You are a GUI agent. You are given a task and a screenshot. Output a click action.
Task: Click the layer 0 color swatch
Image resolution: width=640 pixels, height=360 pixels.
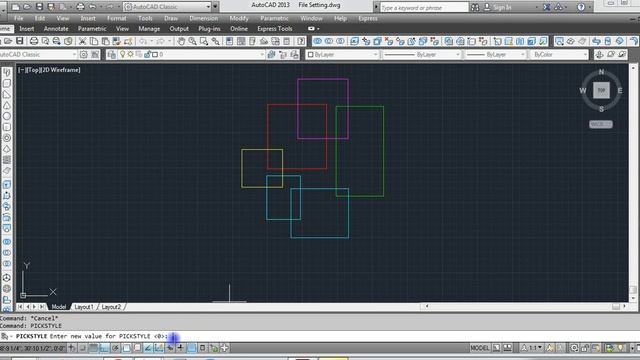pyautogui.click(x=155, y=54)
